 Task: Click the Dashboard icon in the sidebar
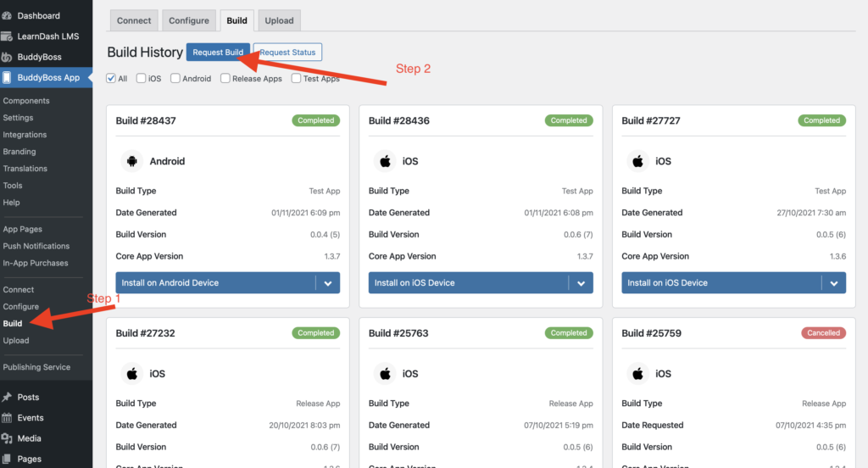pos(7,15)
